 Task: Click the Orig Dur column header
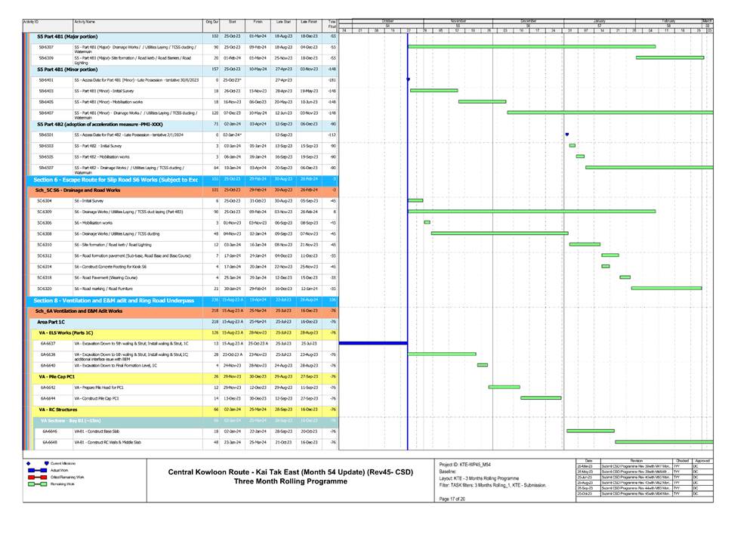pos(212,23)
